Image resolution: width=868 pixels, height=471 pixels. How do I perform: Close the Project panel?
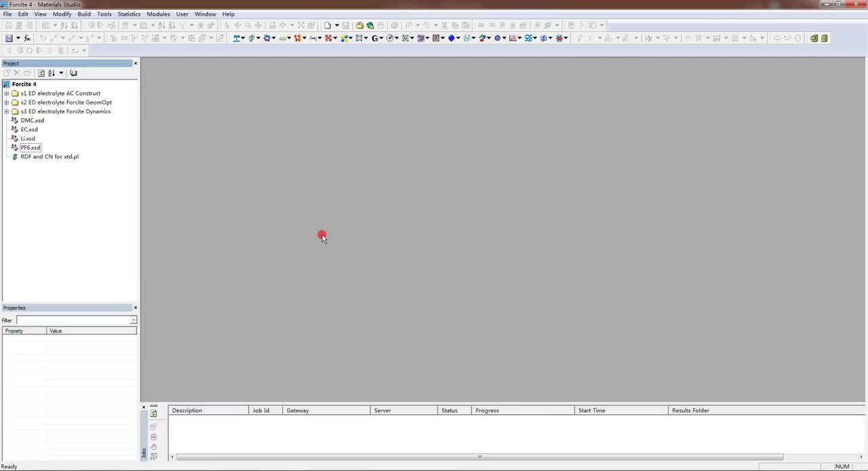coord(135,63)
